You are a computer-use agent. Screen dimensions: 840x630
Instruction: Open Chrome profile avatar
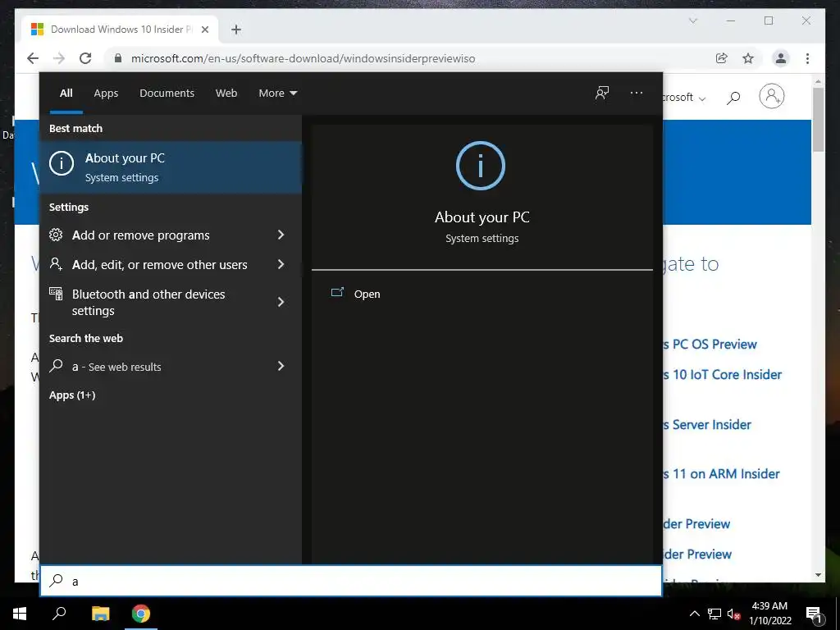[781, 58]
